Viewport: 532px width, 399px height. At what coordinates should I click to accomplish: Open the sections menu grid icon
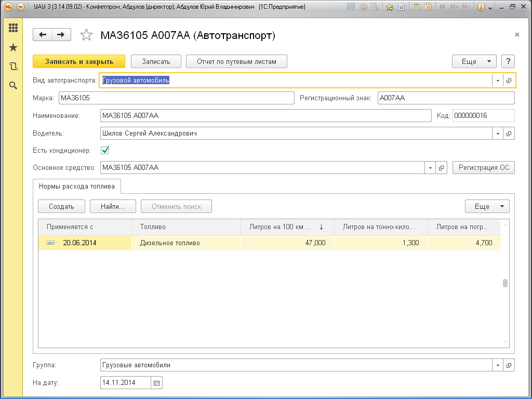14,28
